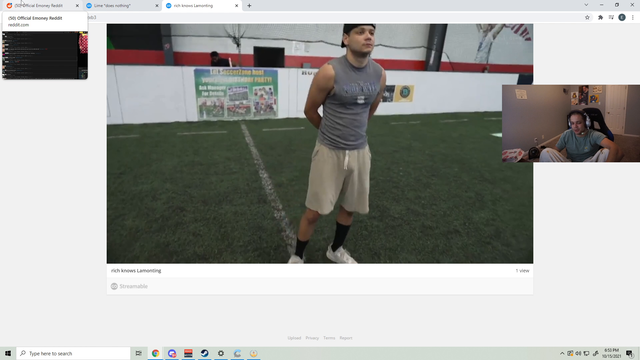The image size is (640, 360).
Task: Click the Streamable logo link
Action: coord(129,287)
